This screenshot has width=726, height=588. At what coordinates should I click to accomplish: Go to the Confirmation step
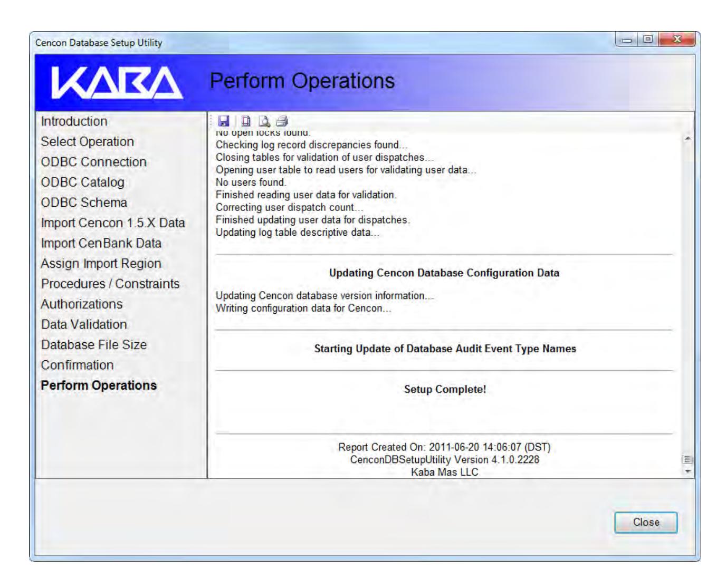tap(78, 365)
